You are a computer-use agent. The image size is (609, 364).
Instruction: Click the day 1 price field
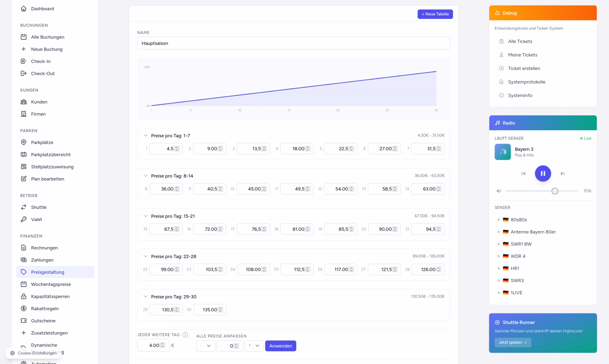click(x=166, y=149)
